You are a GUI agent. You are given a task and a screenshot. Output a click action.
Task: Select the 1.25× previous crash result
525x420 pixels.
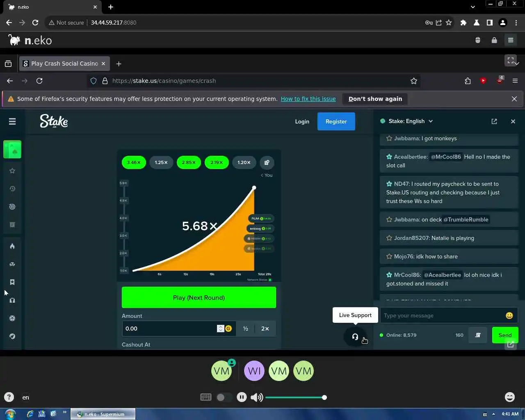coord(161,162)
